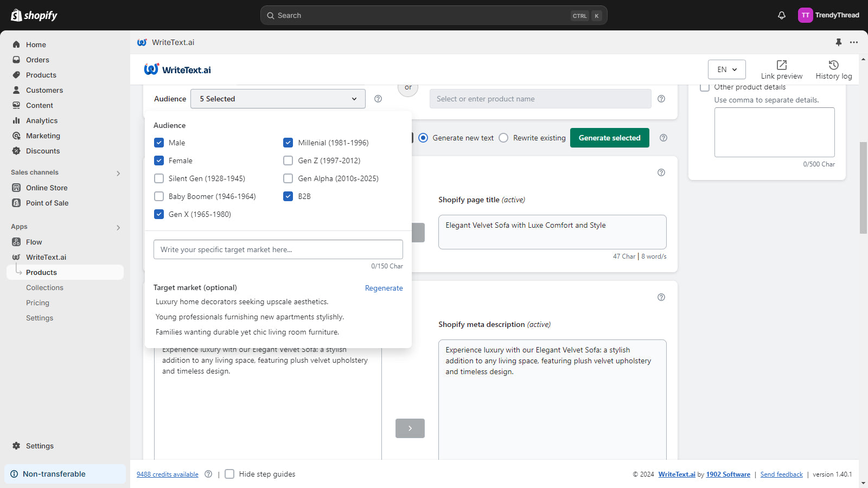868x488 pixels.
Task: Open the TrendyThread account avatar
Action: coord(805,15)
